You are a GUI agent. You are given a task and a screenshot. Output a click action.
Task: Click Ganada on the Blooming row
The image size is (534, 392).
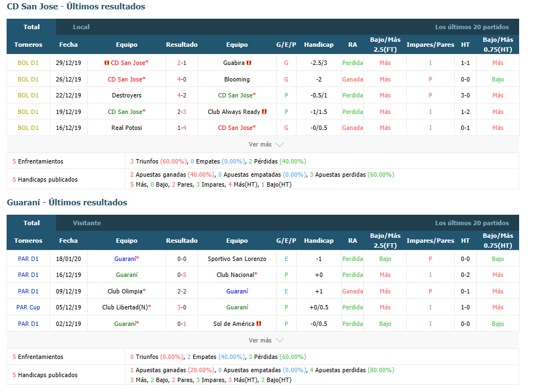352,79
